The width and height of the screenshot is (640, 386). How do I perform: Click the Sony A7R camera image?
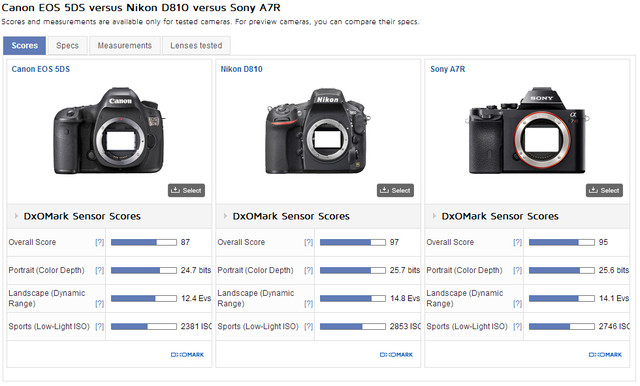[527, 131]
